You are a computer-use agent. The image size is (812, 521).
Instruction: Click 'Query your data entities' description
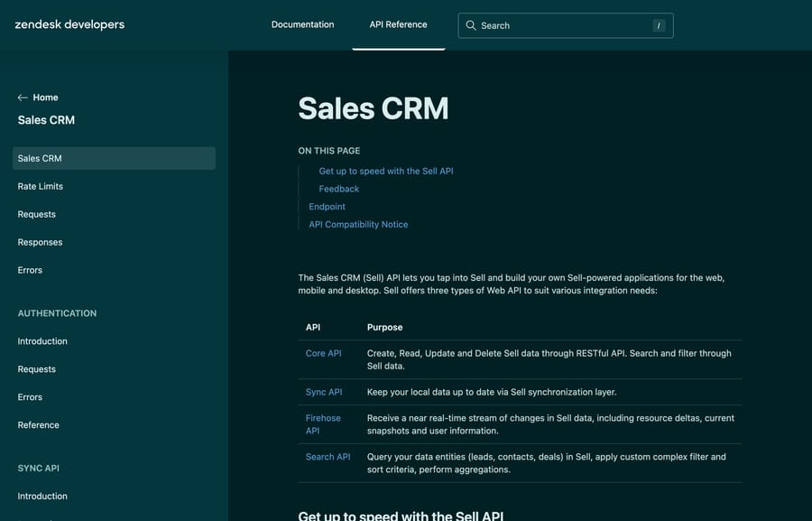coord(547,463)
